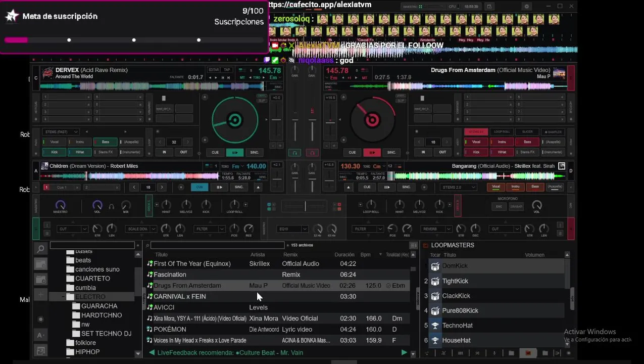Click deck C headphone cue icon
644x364 pixels.
(x=294, y=153)
